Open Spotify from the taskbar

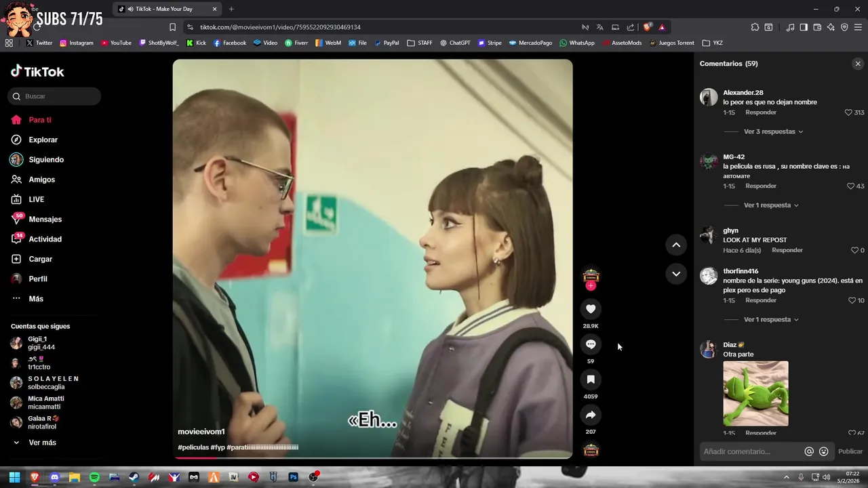94,477
